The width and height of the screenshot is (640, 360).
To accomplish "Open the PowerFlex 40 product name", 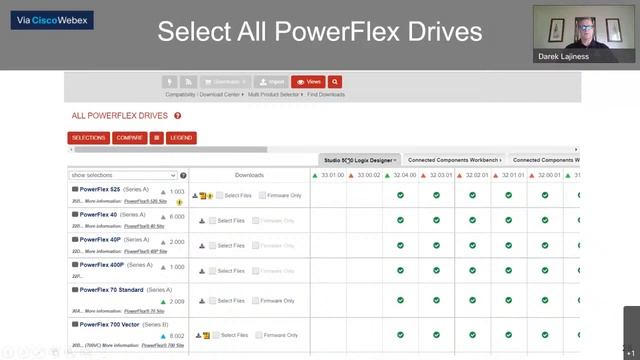I will coord(98,215).
